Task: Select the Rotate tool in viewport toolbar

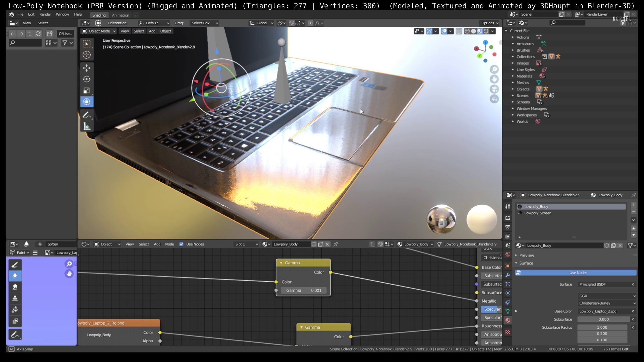Action: [x=86, y=79]
